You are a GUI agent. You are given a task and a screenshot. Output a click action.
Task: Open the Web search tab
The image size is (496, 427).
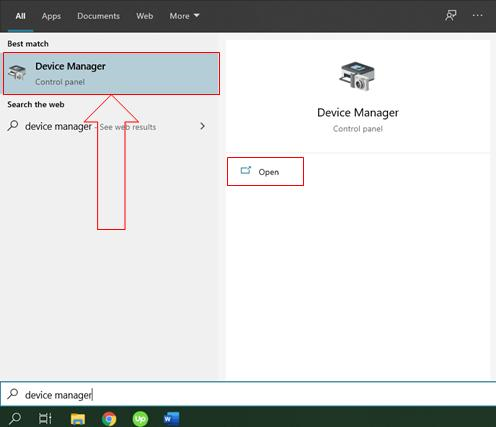pyautogui.click(x=144, y=16)
